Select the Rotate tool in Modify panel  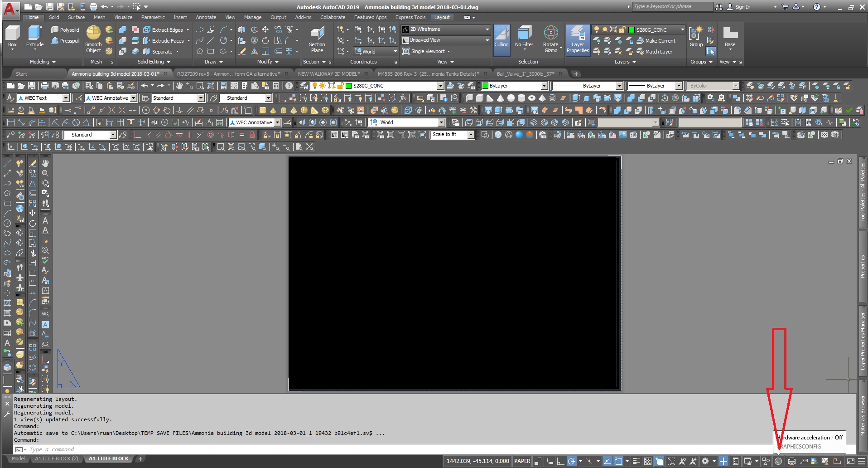265,40
